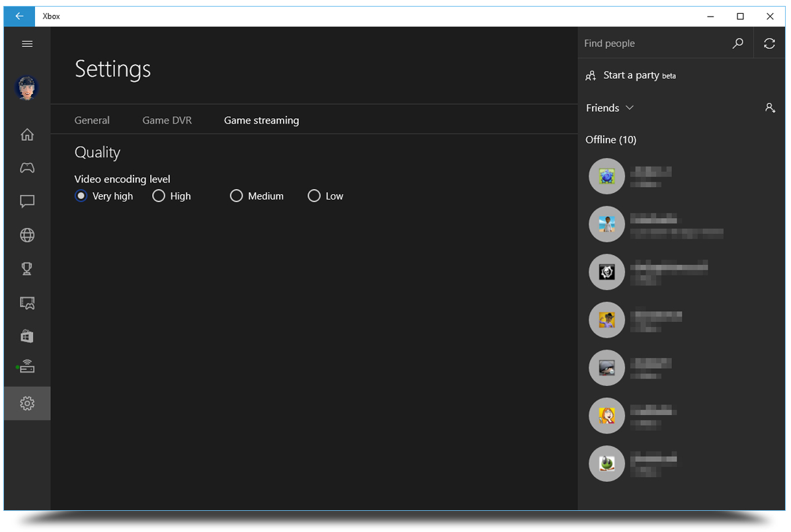Switch to the Game streaming tab
The image size is (791, 532).
click(x=261, y=120)
